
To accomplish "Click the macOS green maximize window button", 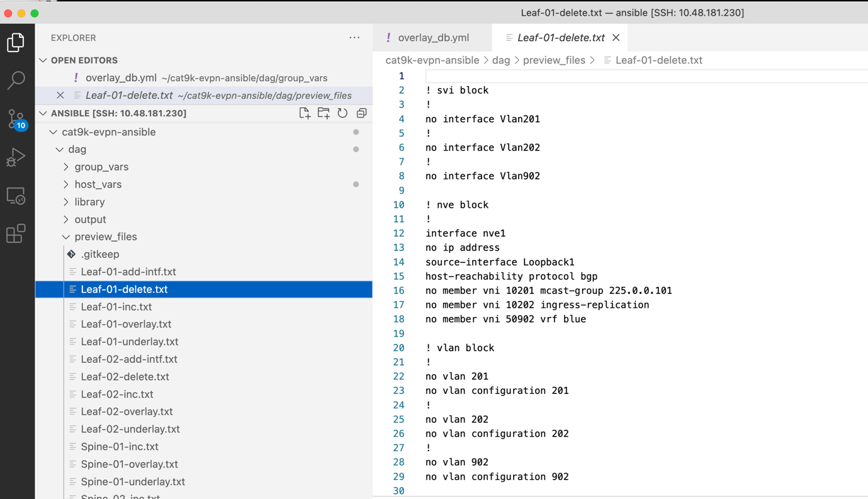I will [x=35, y=13].
